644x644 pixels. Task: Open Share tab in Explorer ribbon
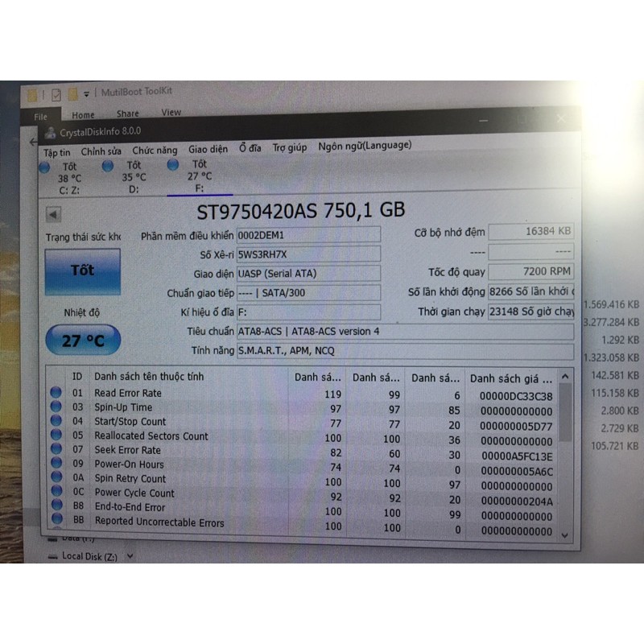[128, 114]
